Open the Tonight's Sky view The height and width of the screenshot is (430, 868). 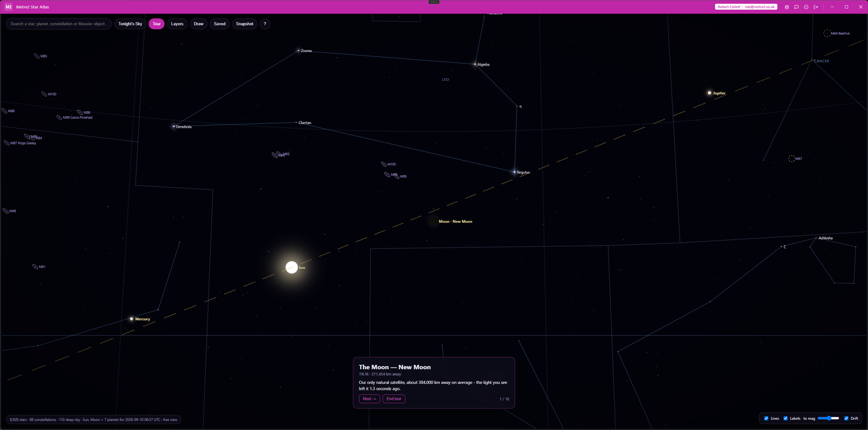(x=130, y=24)
